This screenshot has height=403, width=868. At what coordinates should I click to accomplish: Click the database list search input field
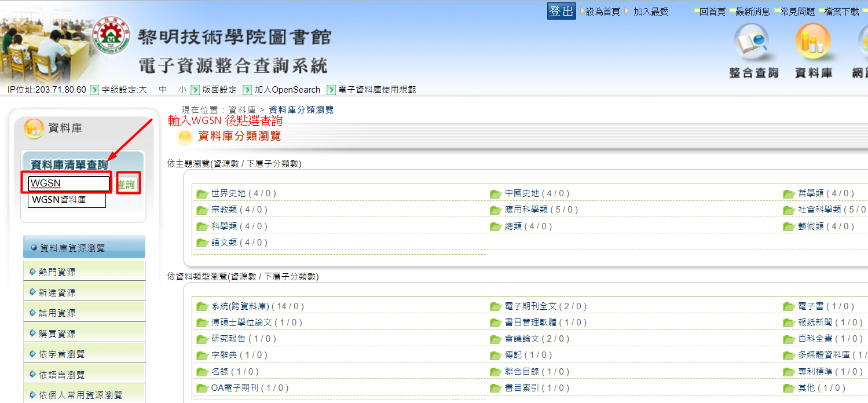click(69, 184)
